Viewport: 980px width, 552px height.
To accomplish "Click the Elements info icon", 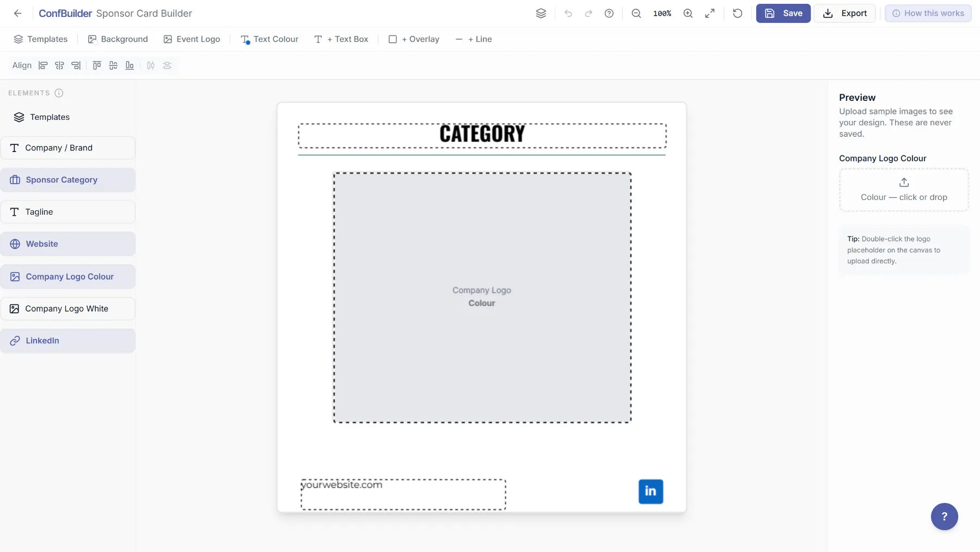I will 59,93.
